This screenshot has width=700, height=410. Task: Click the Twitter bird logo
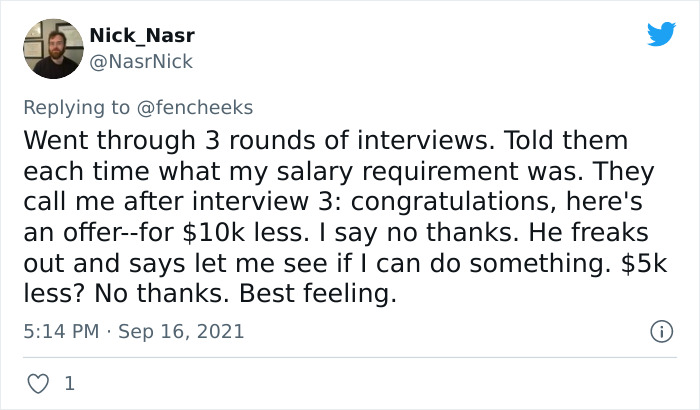661,36
